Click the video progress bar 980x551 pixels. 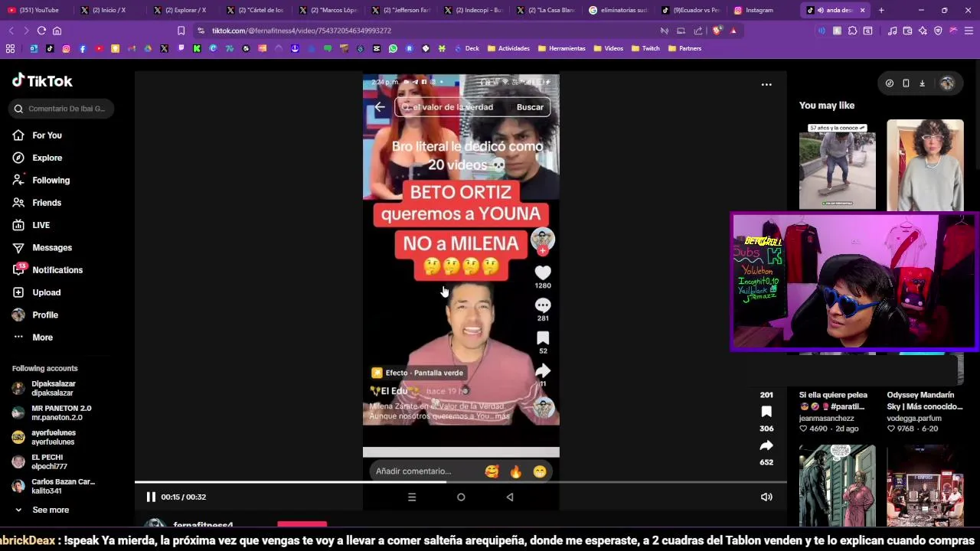click(x=460, y=482)
